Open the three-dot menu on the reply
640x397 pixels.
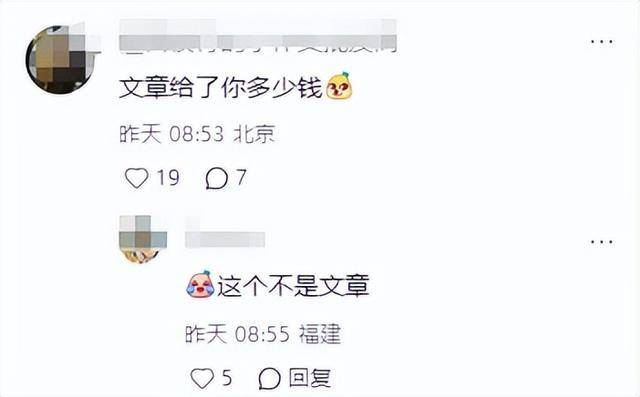(601, 242)
